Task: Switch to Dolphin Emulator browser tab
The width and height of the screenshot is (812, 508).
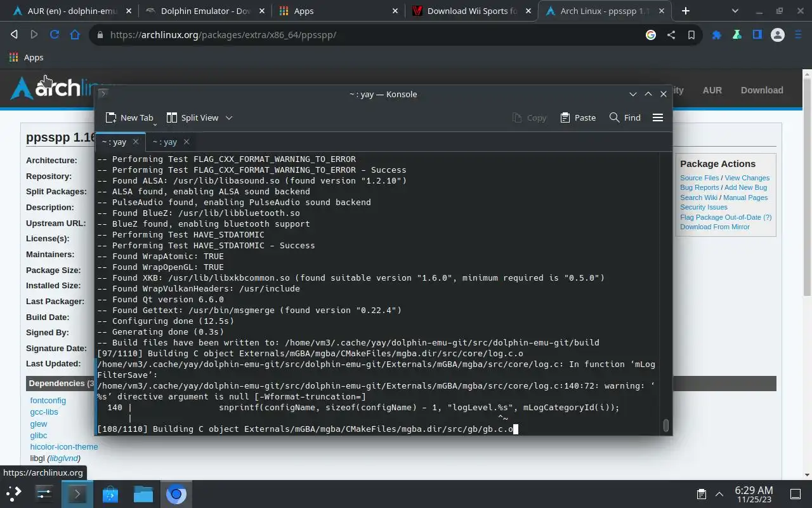Action: [206, 11]
